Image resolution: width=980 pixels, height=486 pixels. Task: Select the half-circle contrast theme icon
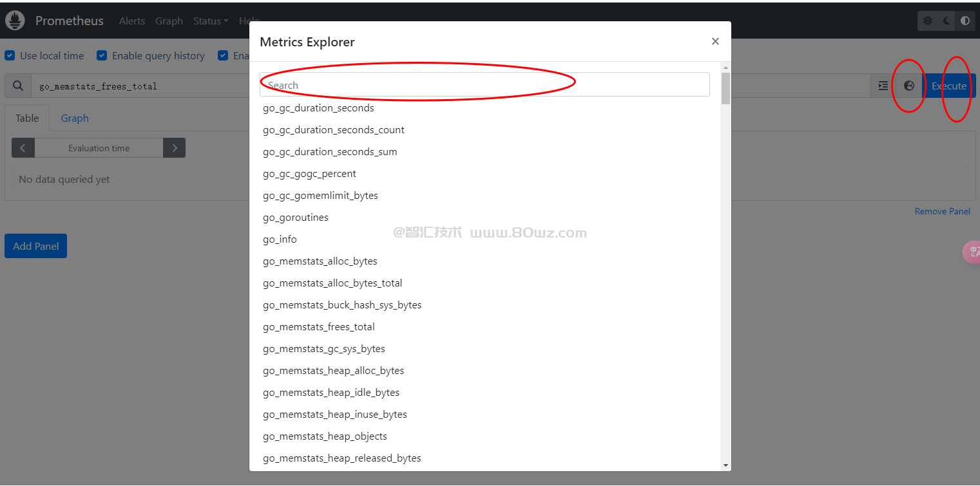tap(965, 21)
